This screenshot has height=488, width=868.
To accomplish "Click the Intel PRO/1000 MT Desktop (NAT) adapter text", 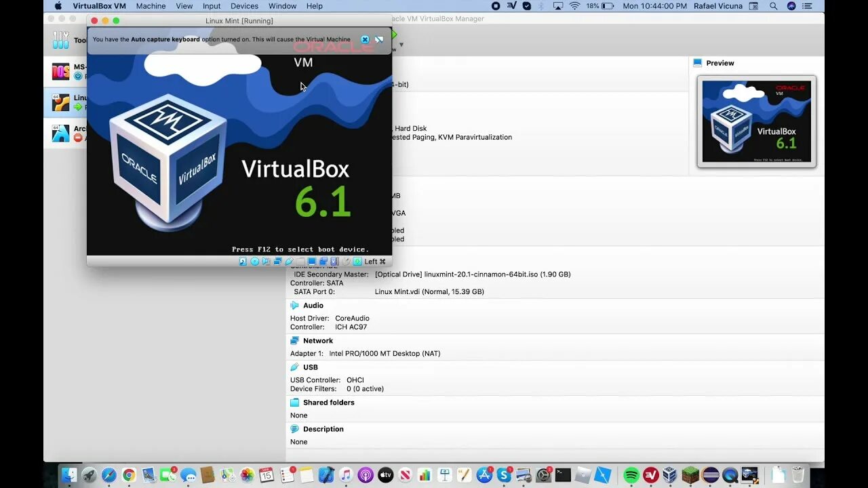I will pos(384,354).
